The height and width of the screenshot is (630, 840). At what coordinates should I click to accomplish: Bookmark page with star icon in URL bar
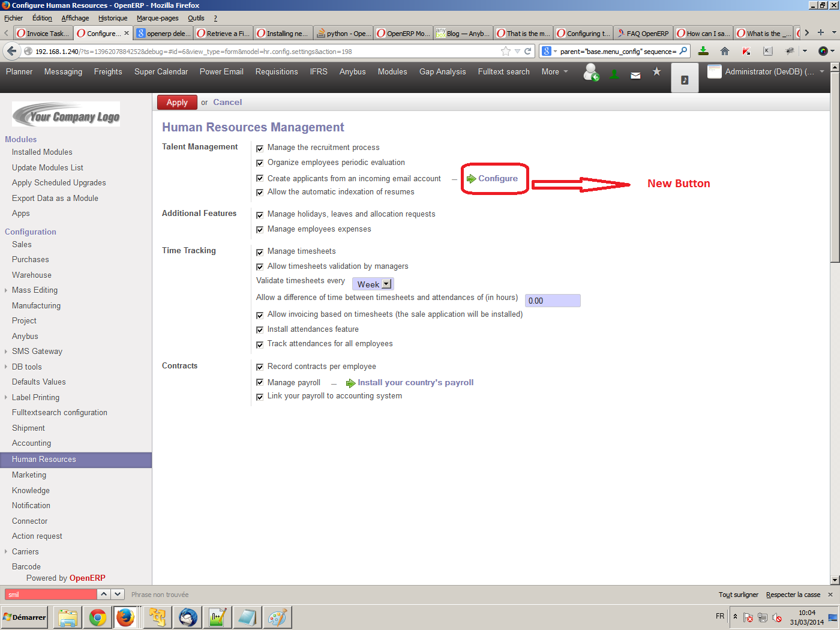(x=506, y=51)
